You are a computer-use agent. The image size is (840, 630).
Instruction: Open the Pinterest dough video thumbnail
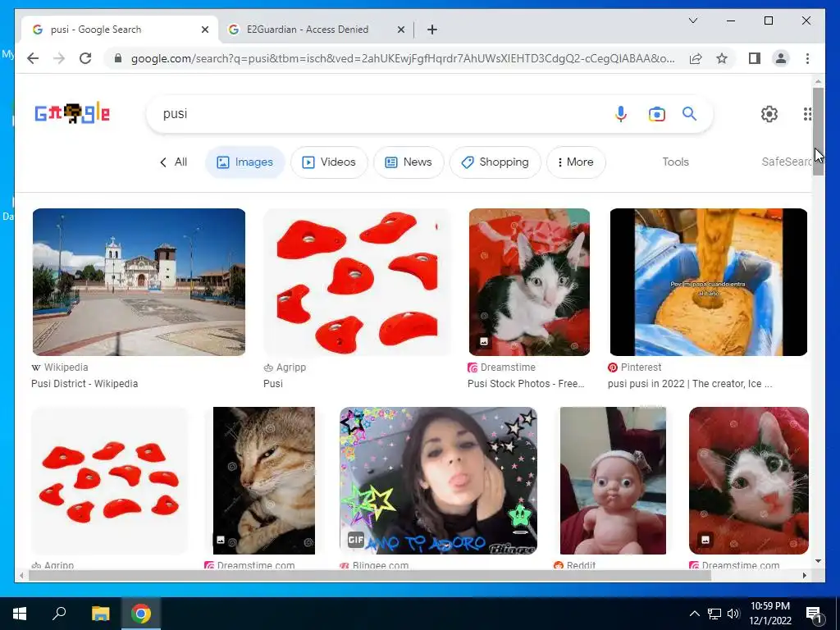(x=708, y=282)
